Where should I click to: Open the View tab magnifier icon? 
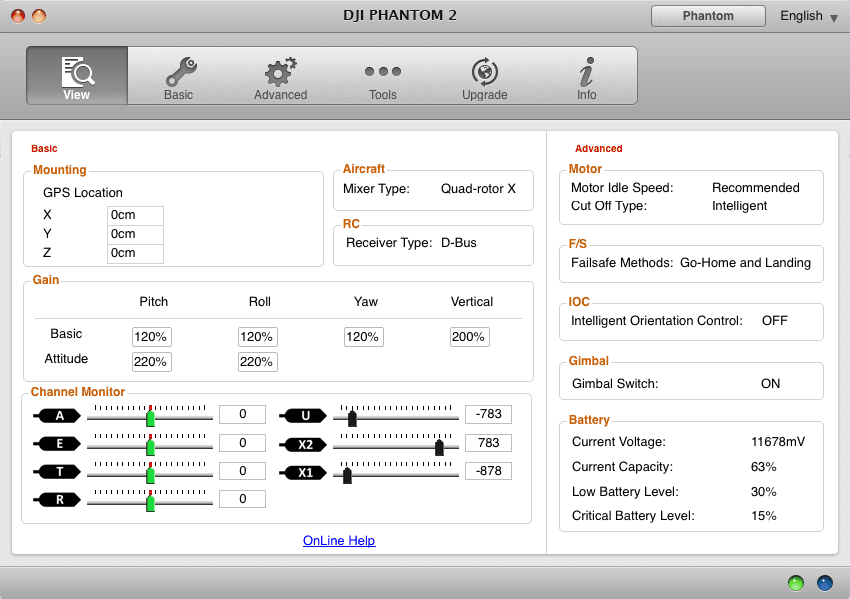78,72
